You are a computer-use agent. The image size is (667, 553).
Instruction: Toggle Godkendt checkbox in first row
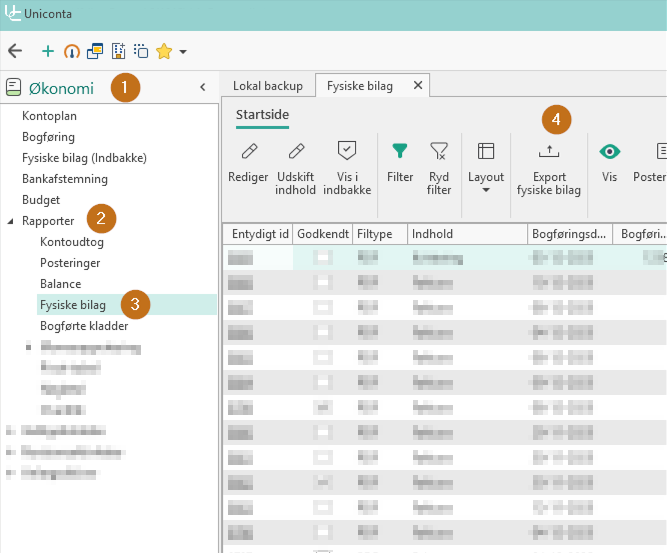tap(323, 257)
